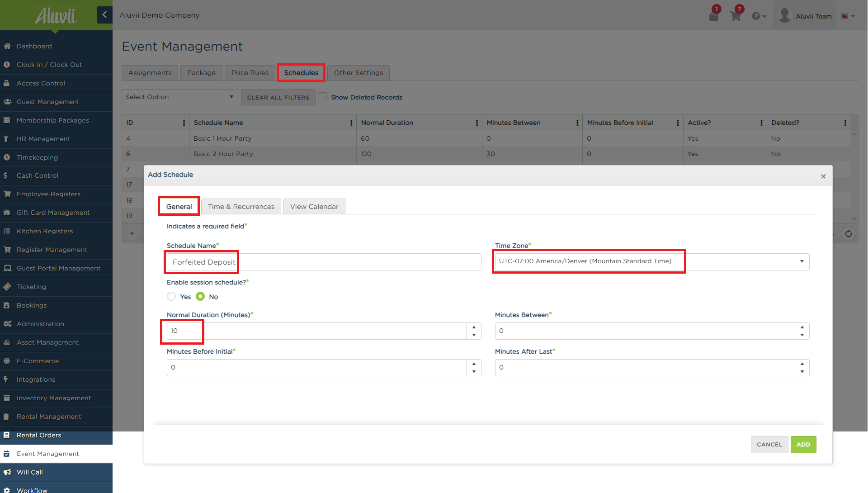The image size is (868, 493).
Task: Open Normal Duration column menu
Action: pos(477,123)
